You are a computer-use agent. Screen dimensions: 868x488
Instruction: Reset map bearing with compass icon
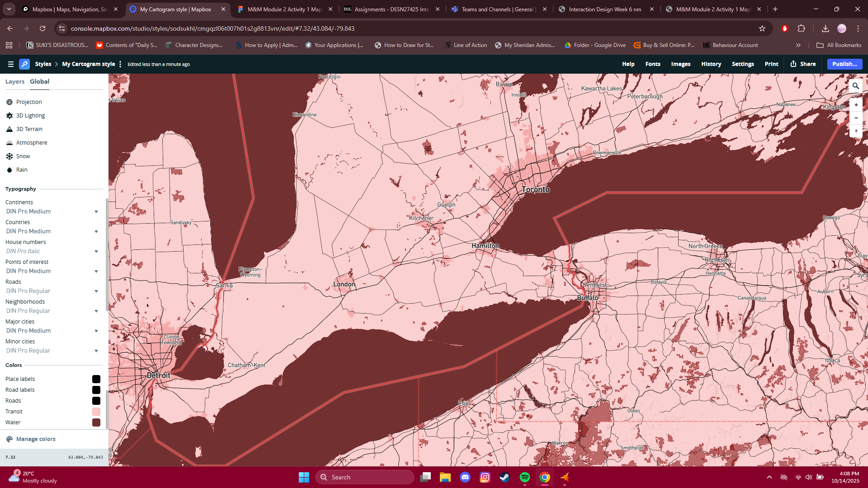pyautogui.click(x=856, y=131)
